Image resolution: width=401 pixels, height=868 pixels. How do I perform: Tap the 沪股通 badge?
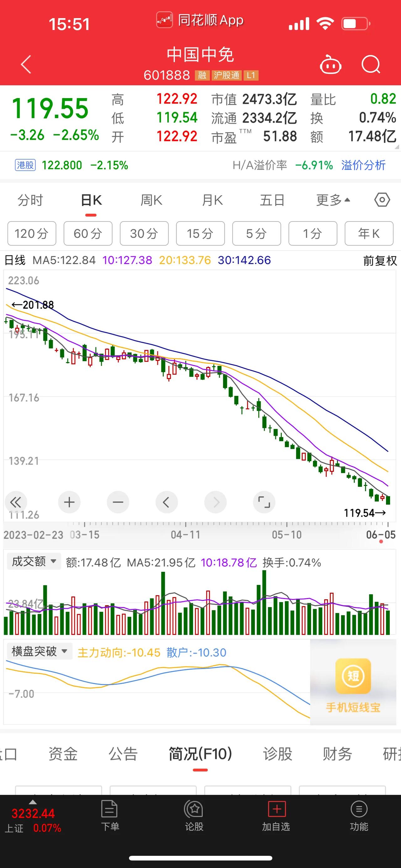pyautogui.click(x=227, y=75)
